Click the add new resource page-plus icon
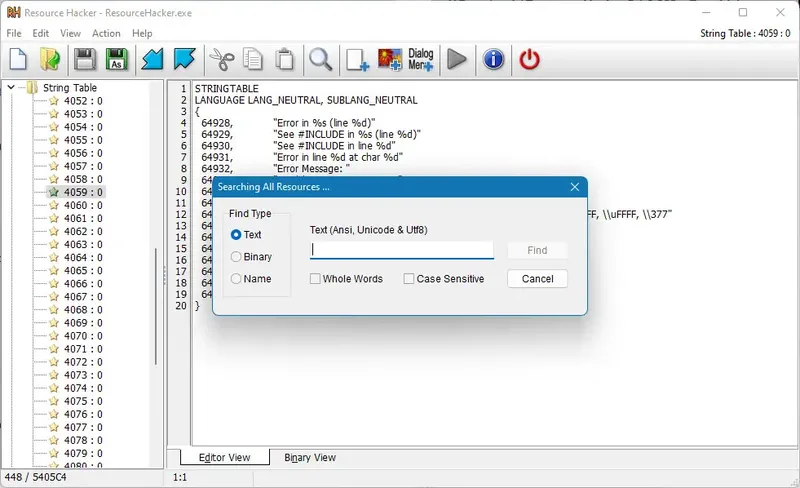Image resolution: width=800 pixels, height=488 pixels. tap(357, 60)
